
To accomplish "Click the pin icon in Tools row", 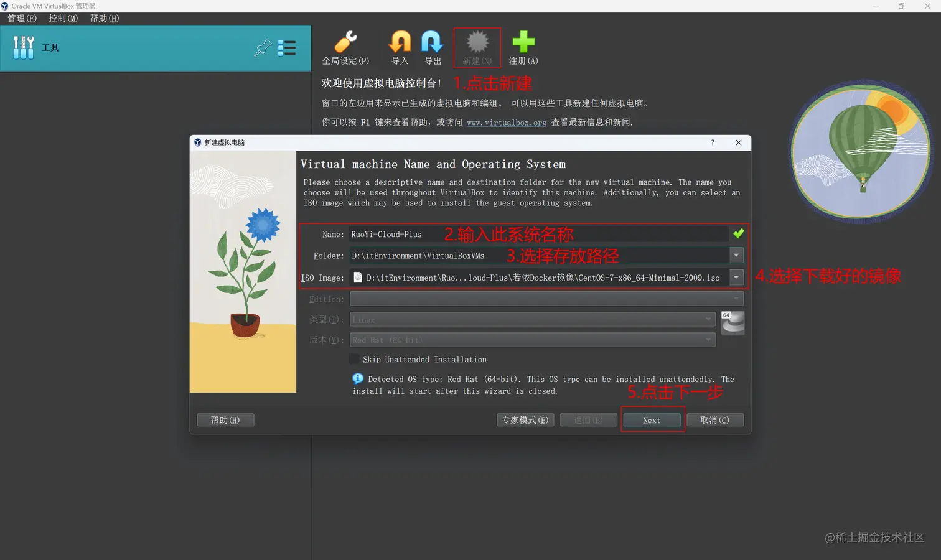I will (x=263, y=48).
